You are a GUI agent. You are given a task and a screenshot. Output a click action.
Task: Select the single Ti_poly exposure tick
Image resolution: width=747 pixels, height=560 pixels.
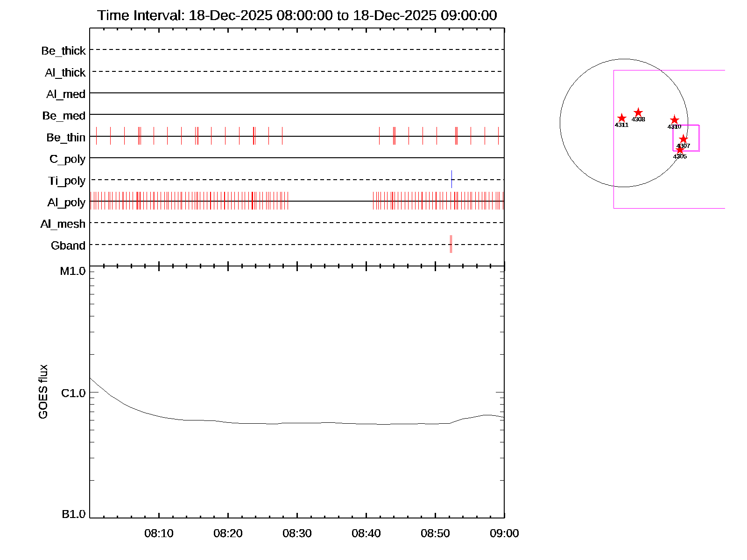click(x=451, y=179)
